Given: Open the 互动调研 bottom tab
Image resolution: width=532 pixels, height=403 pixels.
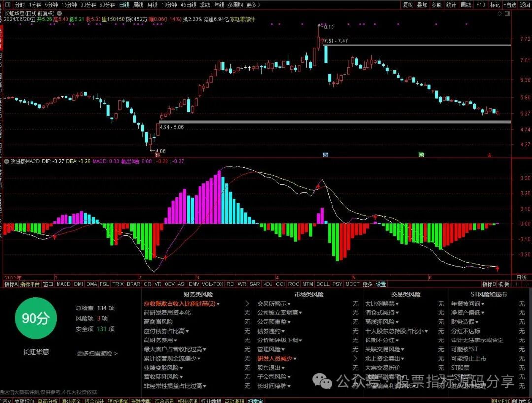Looking at the screenshot, I should click(x=234, y=401).
